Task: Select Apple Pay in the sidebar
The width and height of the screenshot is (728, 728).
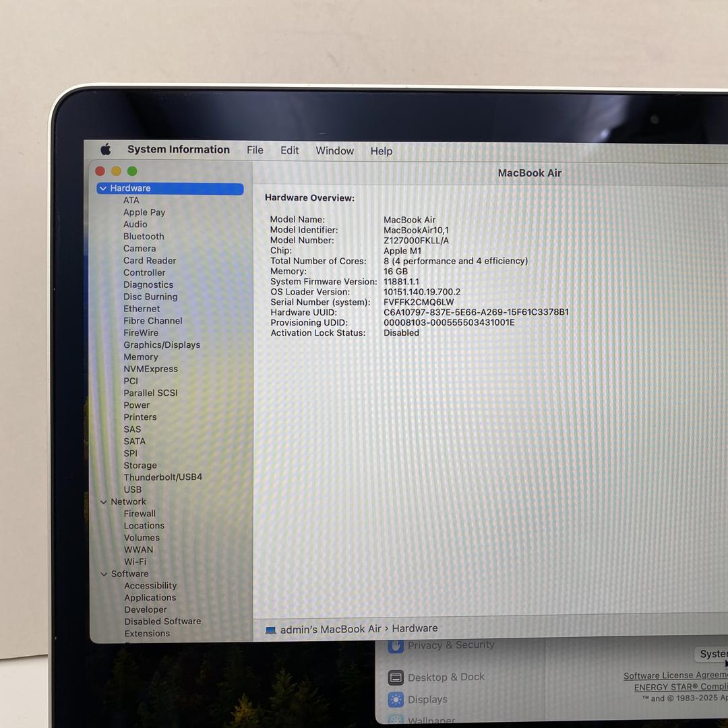Action: coord(144,212)
